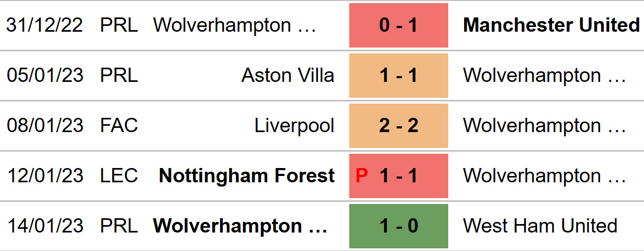
Task: Select the 14/01/23 match date
Action: click(45, 226)
